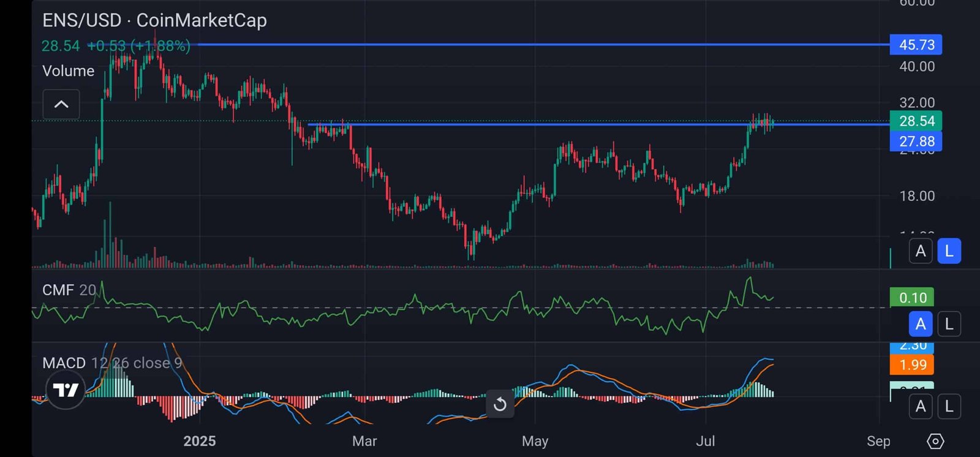Screen dimensions: 980x457
Task: Enable auto scale A in the MACD pane
Action: 921,406
